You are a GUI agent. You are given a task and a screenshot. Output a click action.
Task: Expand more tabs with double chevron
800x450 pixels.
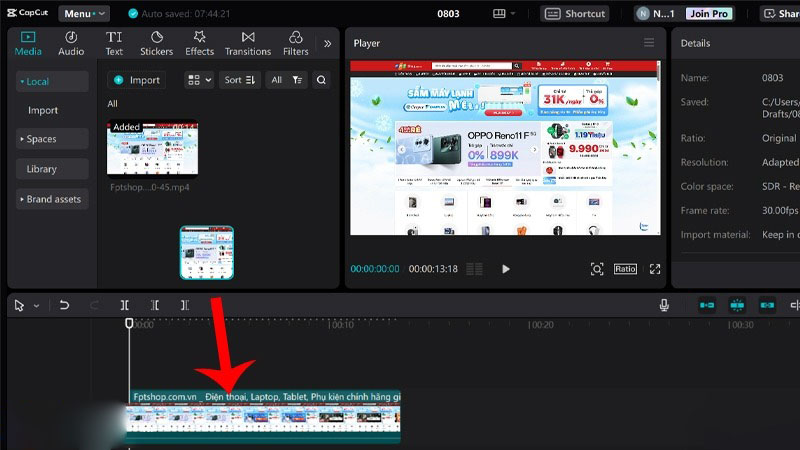tap(328, 44)
